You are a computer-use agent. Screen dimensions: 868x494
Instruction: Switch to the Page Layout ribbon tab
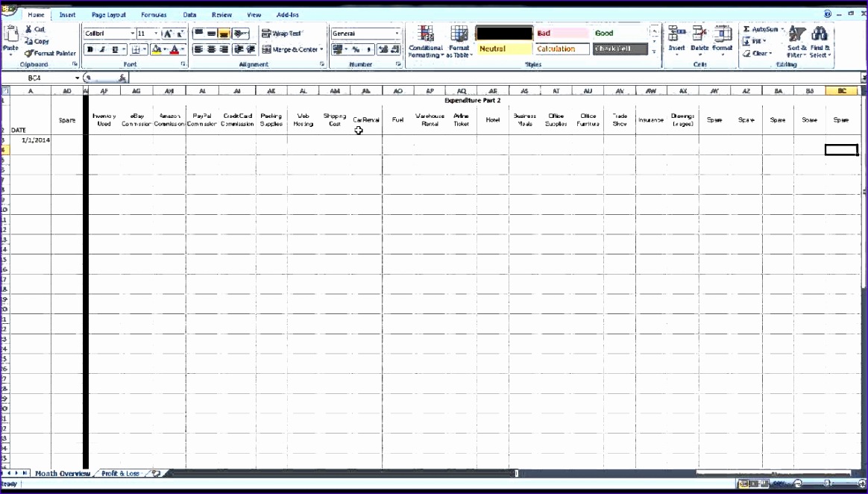109,14
